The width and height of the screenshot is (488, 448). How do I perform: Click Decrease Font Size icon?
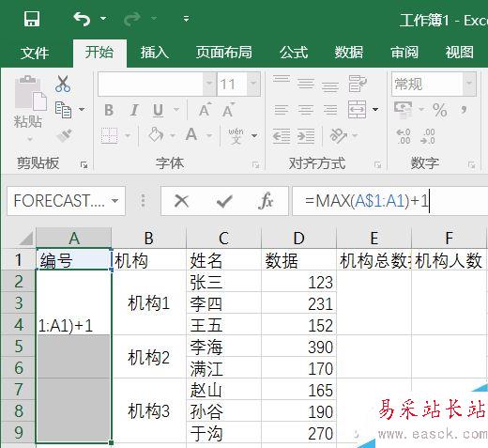click(228, 110)
